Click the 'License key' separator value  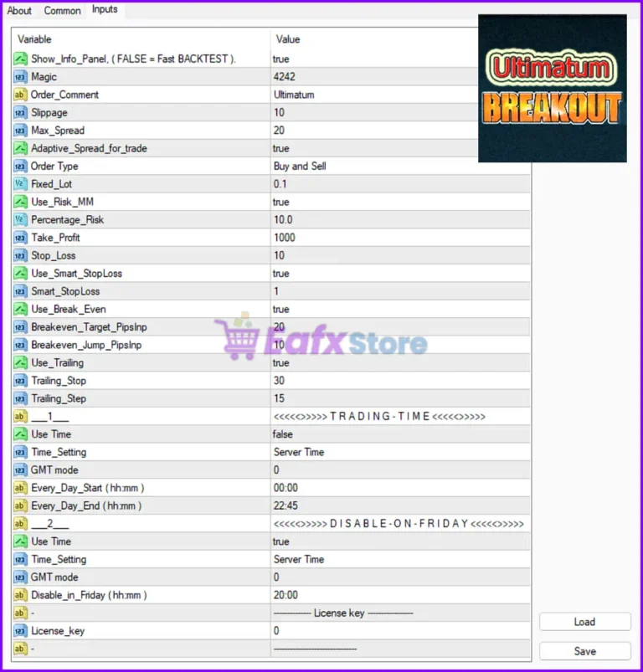tap(343, 613)
